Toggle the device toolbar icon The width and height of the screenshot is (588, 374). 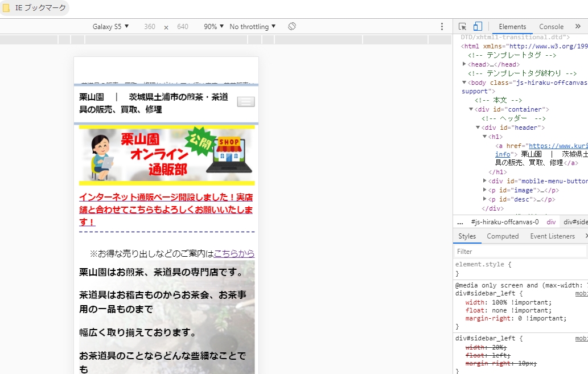click(478, 27)
